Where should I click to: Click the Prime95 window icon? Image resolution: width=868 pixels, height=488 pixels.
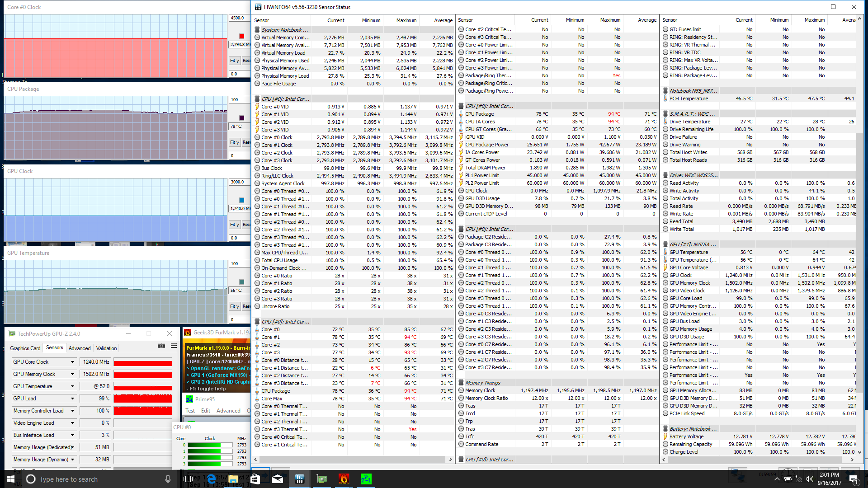189,399
